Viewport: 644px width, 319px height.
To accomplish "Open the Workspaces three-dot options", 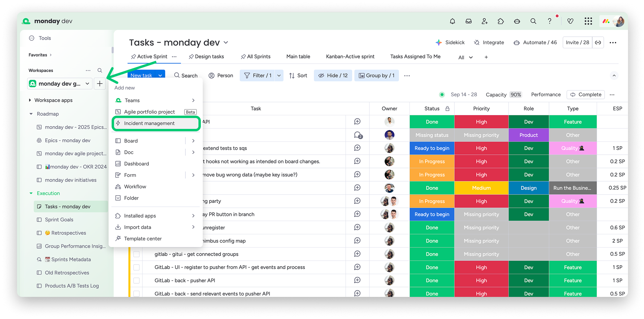I will point(88,70).
